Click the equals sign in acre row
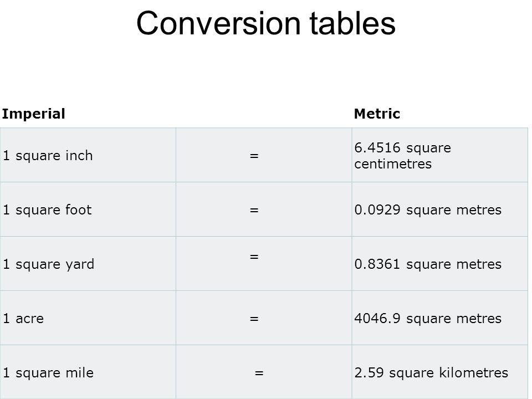The image size is (532, 399). point(254,319)
